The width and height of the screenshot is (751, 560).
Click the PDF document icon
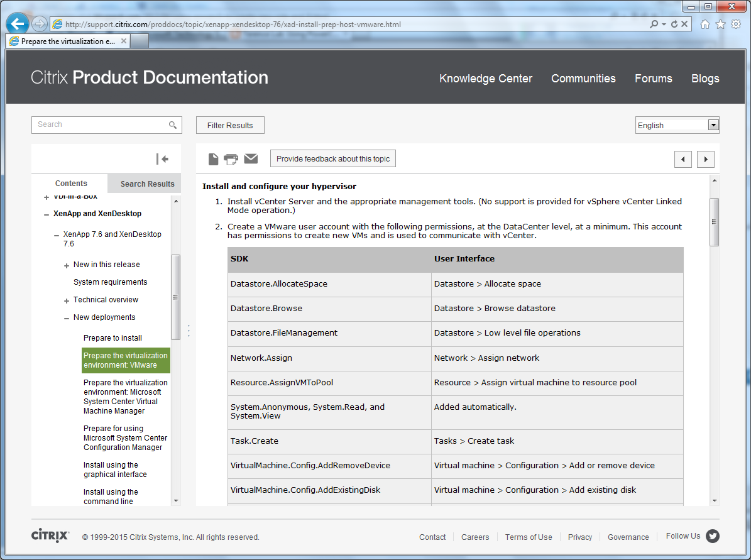tap(213, 159)
